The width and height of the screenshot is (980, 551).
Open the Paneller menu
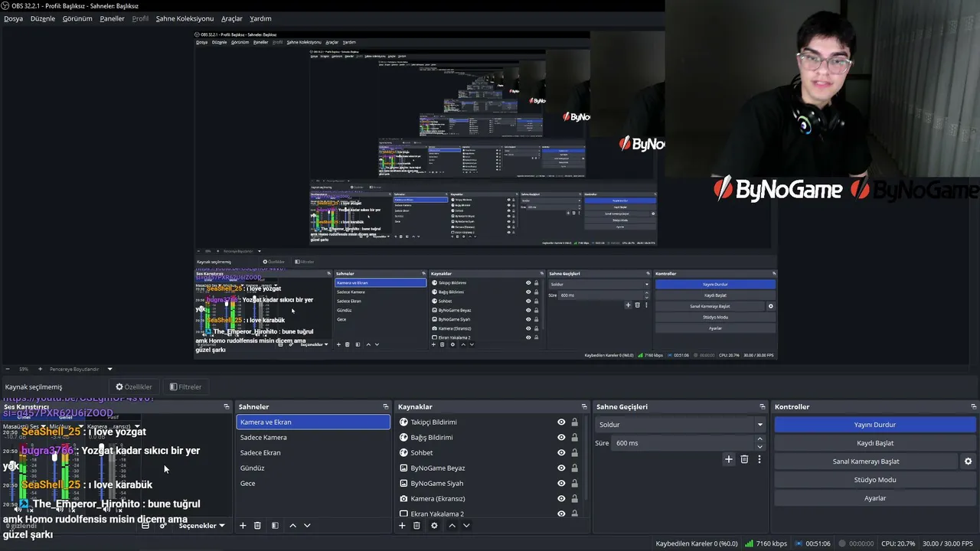coord(112,18)
